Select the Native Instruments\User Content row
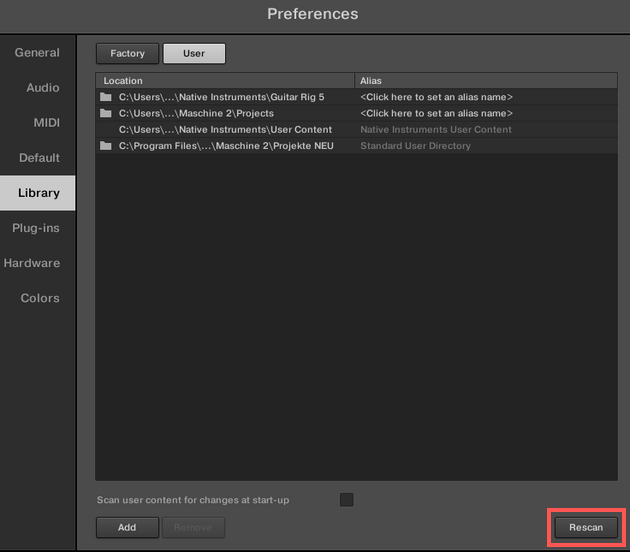This screenshot has width=630, height=552. pyautogui.click(x=356, y=129)
